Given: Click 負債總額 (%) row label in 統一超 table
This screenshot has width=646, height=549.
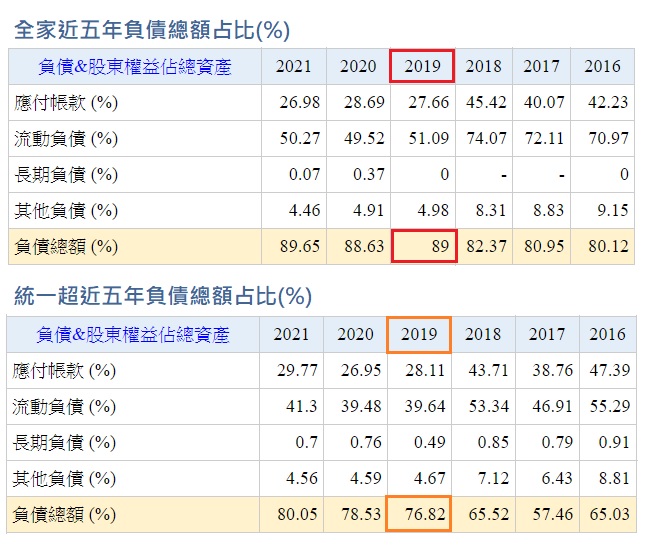Looking at the screenshot, I should (64, 514).
